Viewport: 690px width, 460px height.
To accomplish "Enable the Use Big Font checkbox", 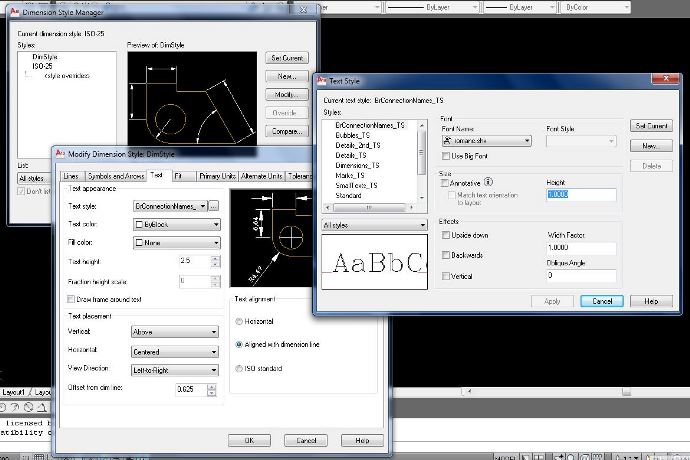I will pyautogui.click(x=446, y=156).
